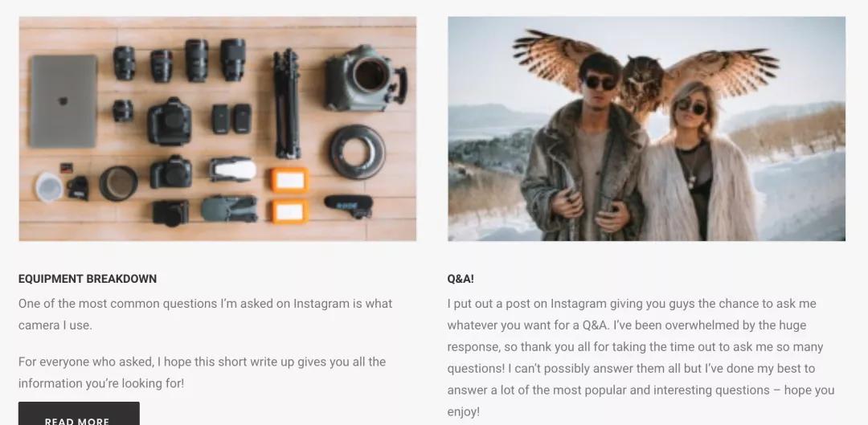The height and width of the screenshot is (425, 868).
Task: Click the folded grey drone at bottom
Action: [229, 209]
